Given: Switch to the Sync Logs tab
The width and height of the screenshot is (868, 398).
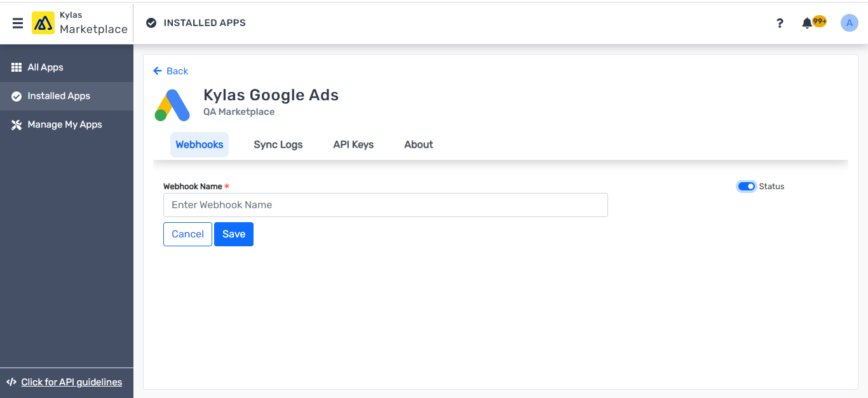Looking at the screenshot, I should (278, 144).
